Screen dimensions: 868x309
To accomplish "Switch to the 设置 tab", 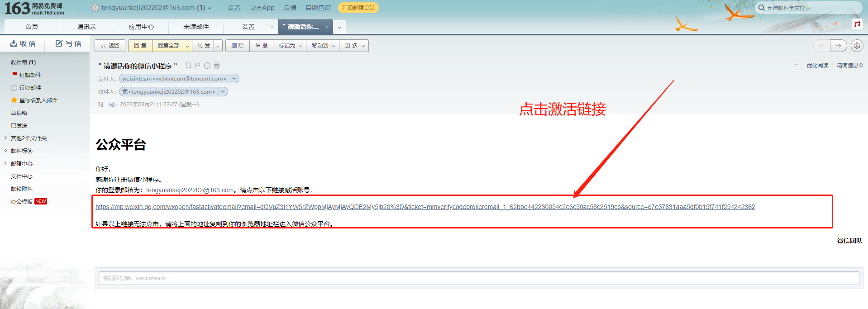I will pos(248,27).
